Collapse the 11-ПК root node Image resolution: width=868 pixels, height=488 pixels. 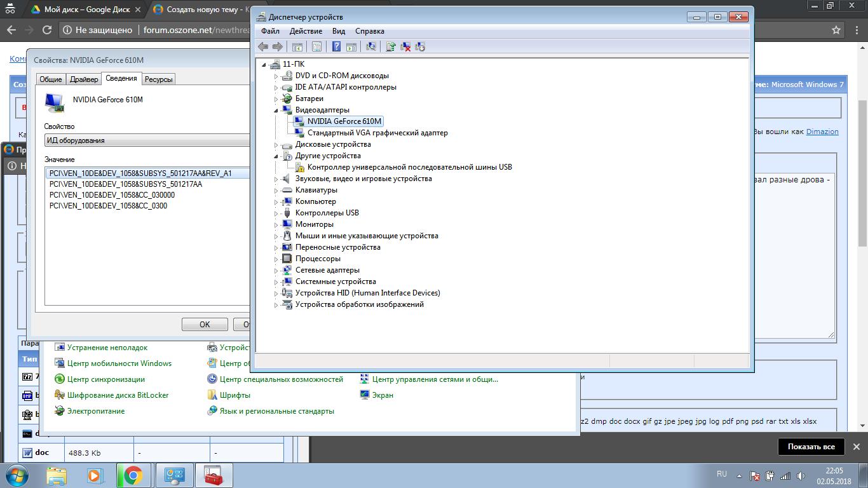pyautogui.click(x=264, y=64)
